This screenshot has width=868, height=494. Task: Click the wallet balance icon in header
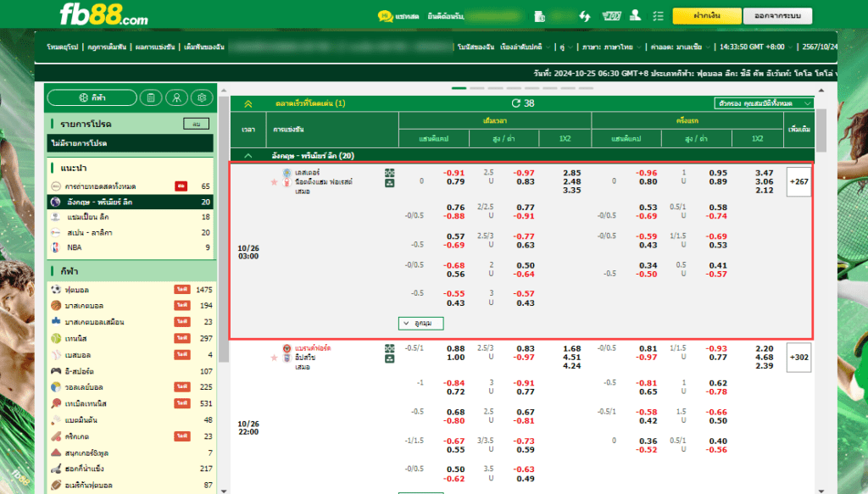click(540, 17)
